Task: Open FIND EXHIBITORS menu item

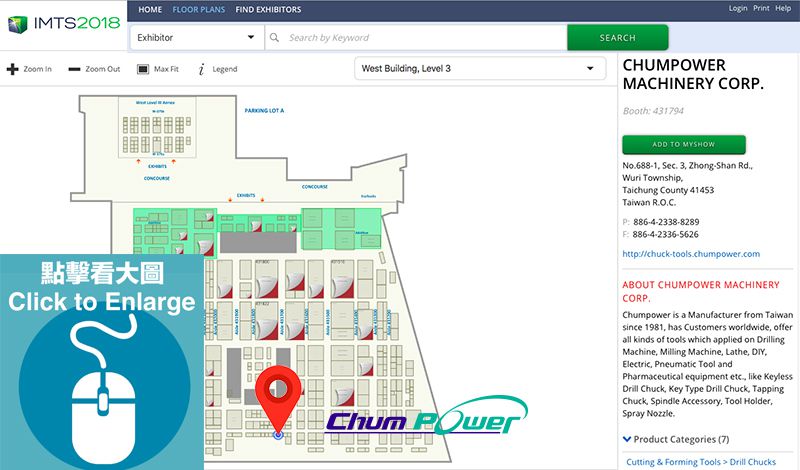Action: tap(268, 9)
